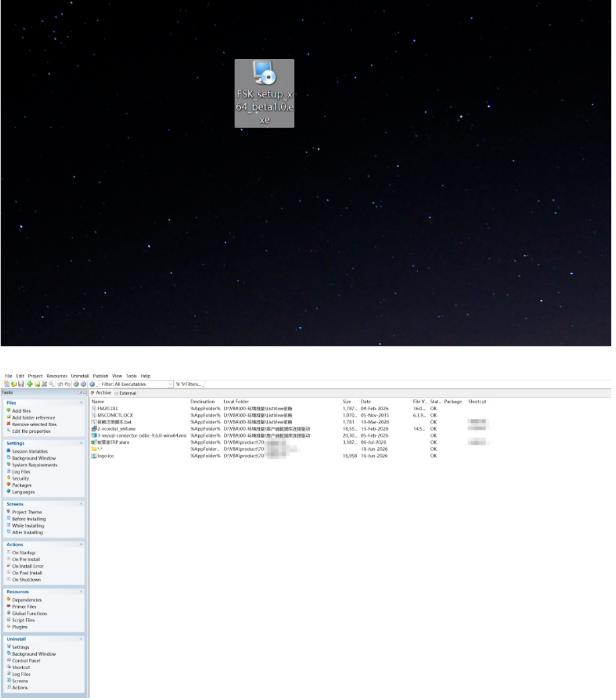
Task: Open the Publish menu
Action: (x=101, y=376)
